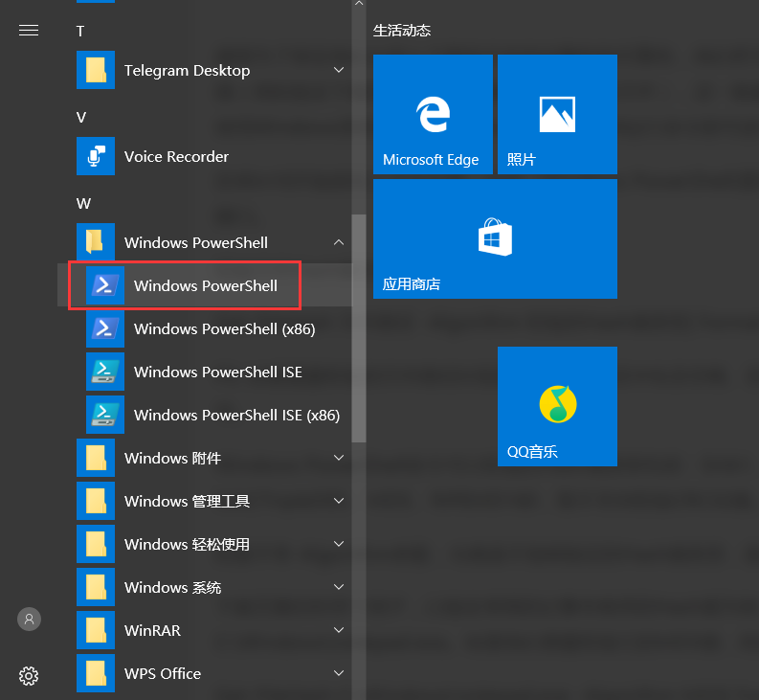Expand WinRAR folder chevron
The height and width of the screenshot is (700, 759).
[339, 630]
